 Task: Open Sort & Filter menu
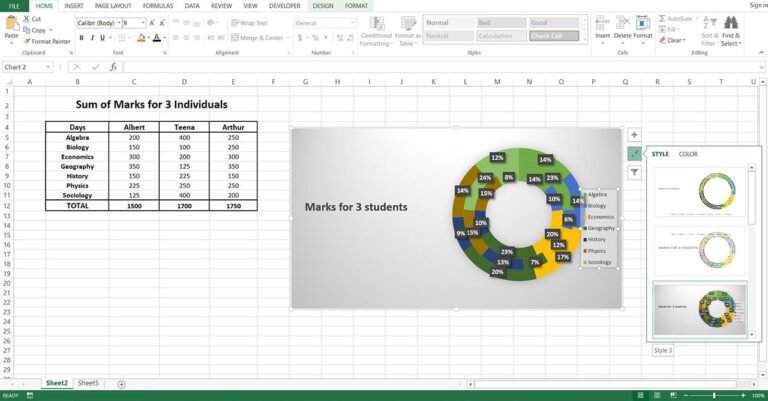coord(710,31)
